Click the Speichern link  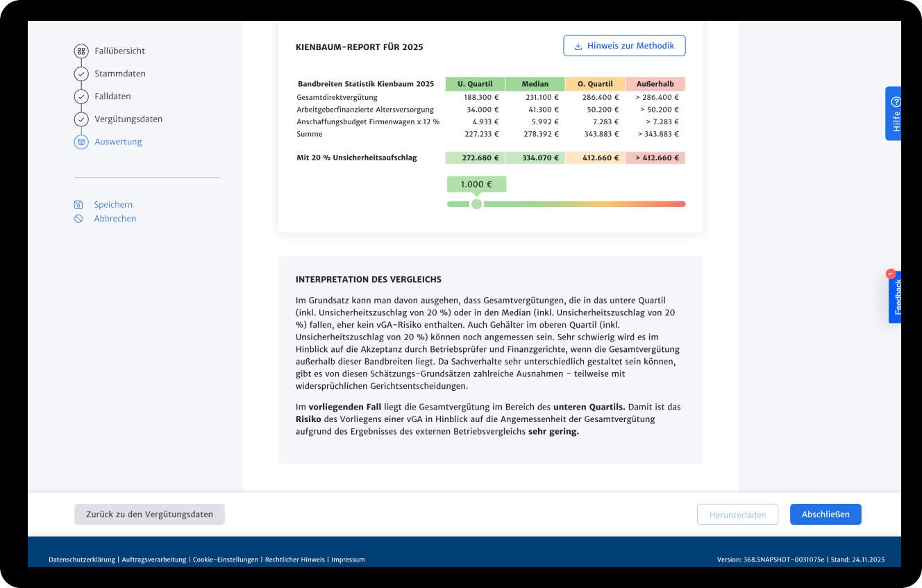(113, 205)
